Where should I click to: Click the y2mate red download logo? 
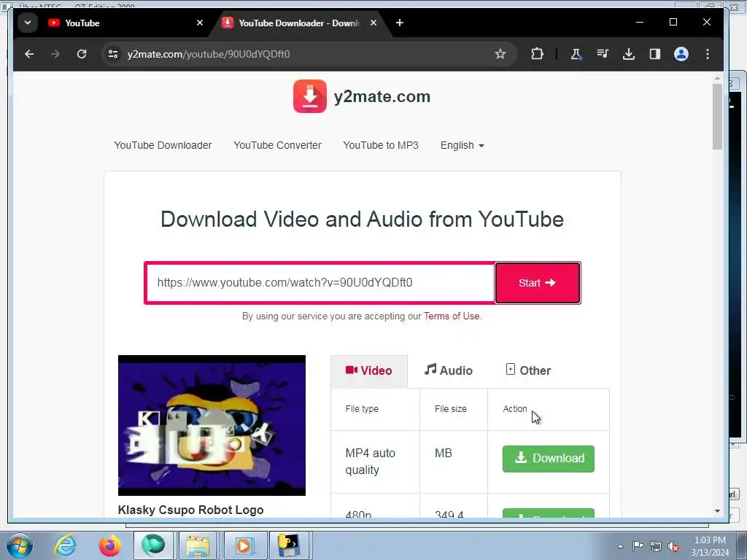coord(309,96)
